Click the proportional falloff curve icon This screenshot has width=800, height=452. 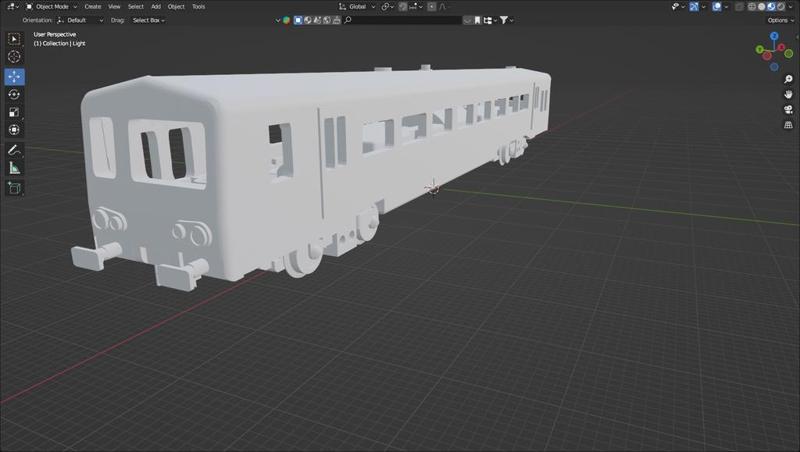[443, 7]
